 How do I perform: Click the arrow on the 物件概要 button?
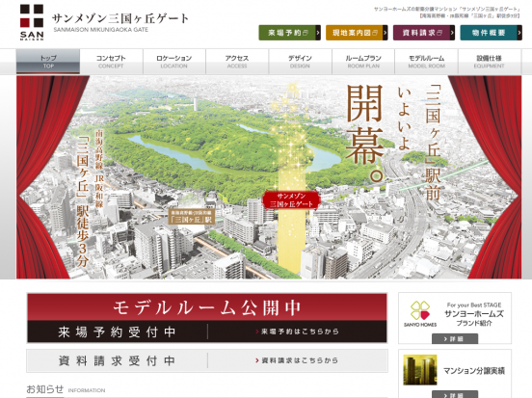click(x=519, y=33)
